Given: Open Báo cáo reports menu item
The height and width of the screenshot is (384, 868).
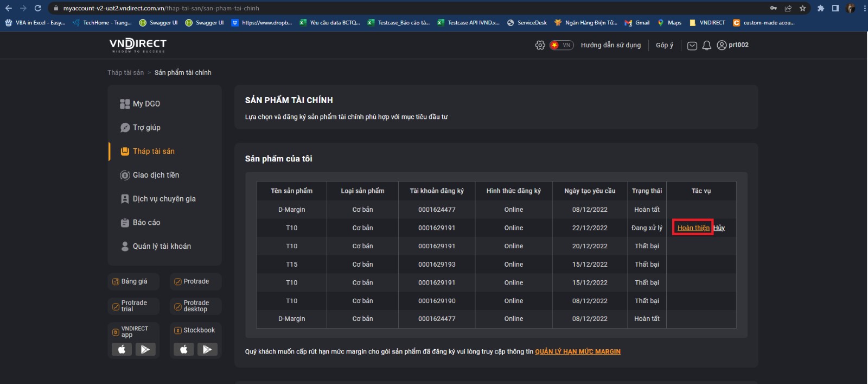Looking at the screenshot, I should point(140,223).
